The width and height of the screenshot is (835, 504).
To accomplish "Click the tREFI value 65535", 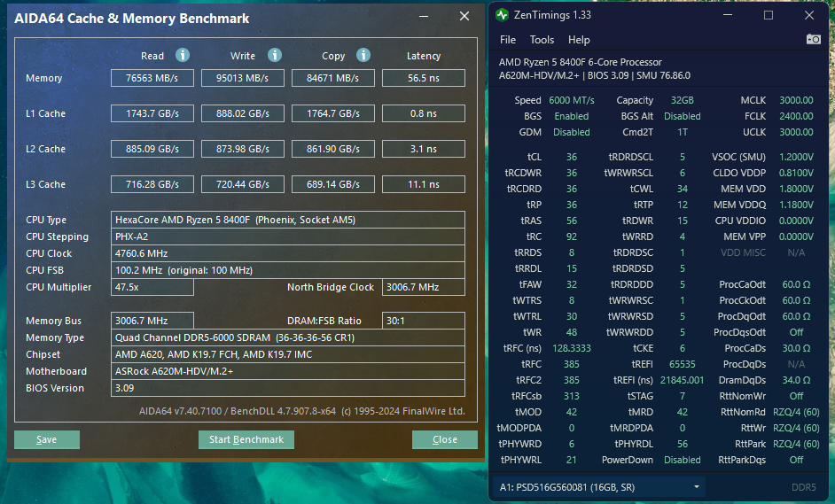I will tap(683, 364).
